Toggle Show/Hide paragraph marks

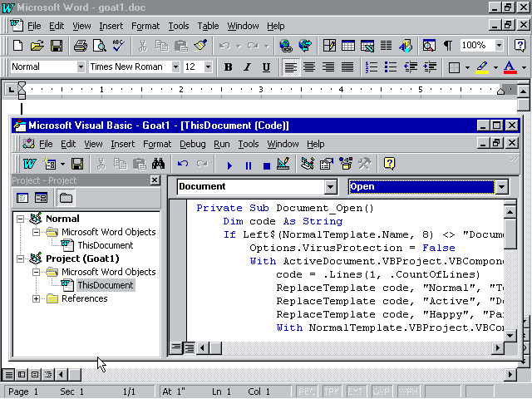tap(448, 45)
